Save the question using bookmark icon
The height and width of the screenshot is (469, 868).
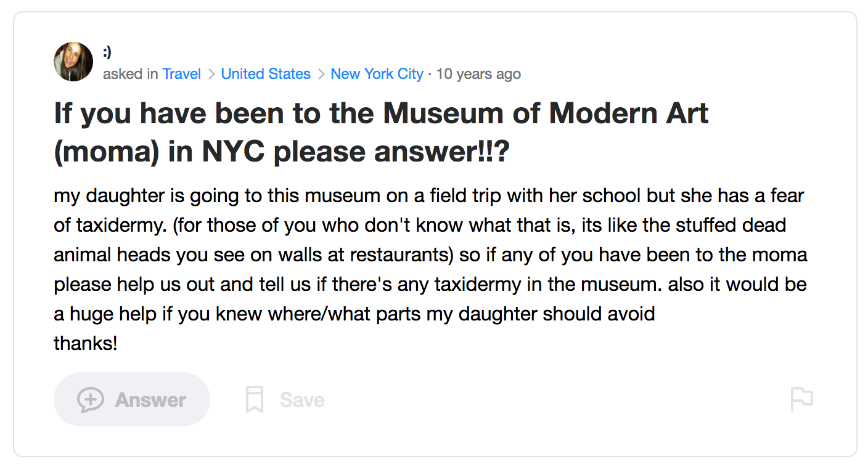tap(255, 399)
